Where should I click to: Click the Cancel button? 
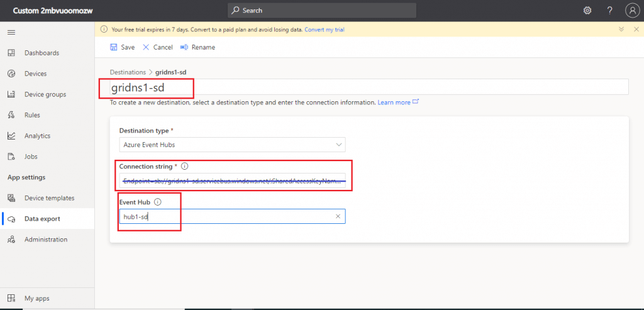click(157, 47)
